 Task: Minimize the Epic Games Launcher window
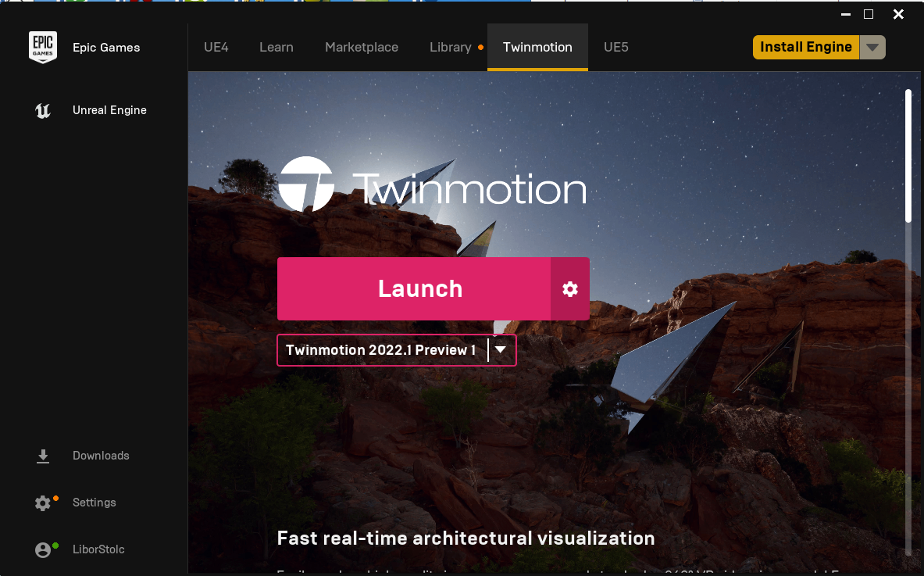(846, 14)
